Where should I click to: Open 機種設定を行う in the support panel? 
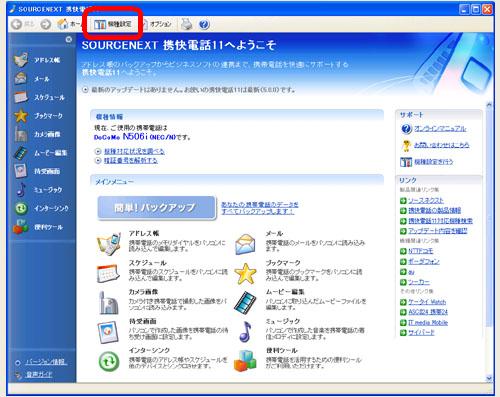pos(434,162)
